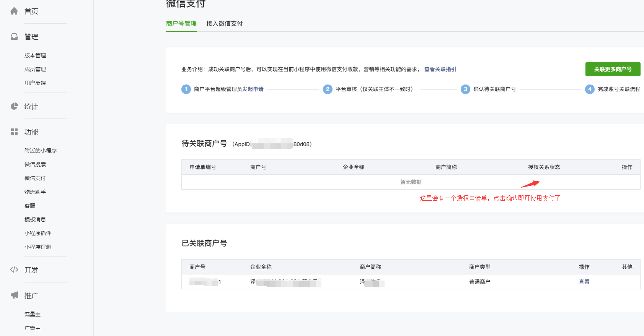Open 微信支付 sidebar item
Screen dimensions: 644x336
pyautogui.click(x=35, y=178)
